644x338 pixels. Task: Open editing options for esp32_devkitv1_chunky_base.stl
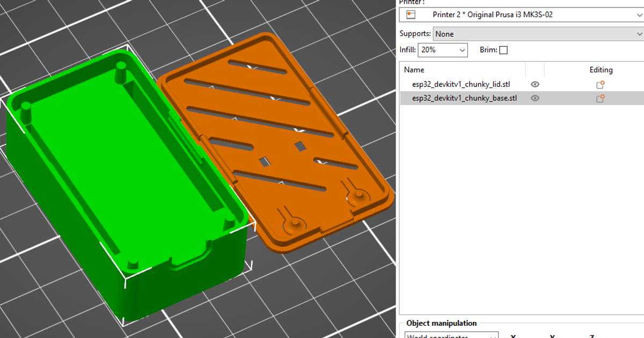599,98
